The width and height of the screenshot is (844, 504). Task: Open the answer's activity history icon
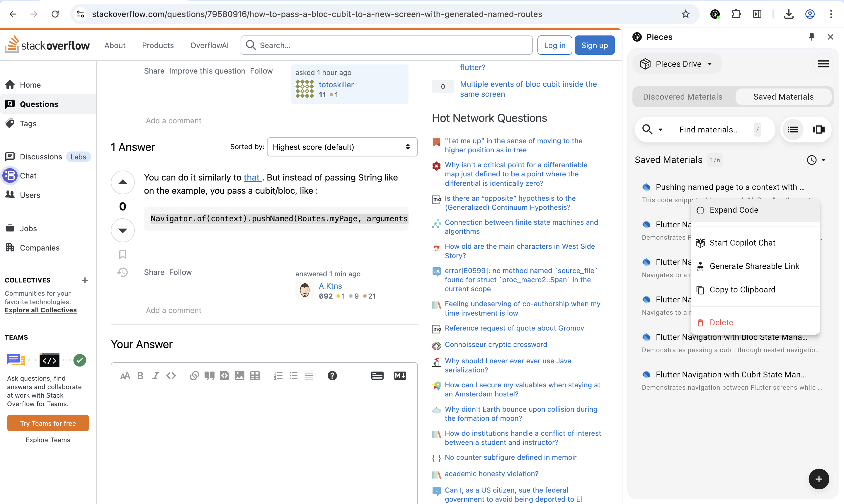coord(122,272)
